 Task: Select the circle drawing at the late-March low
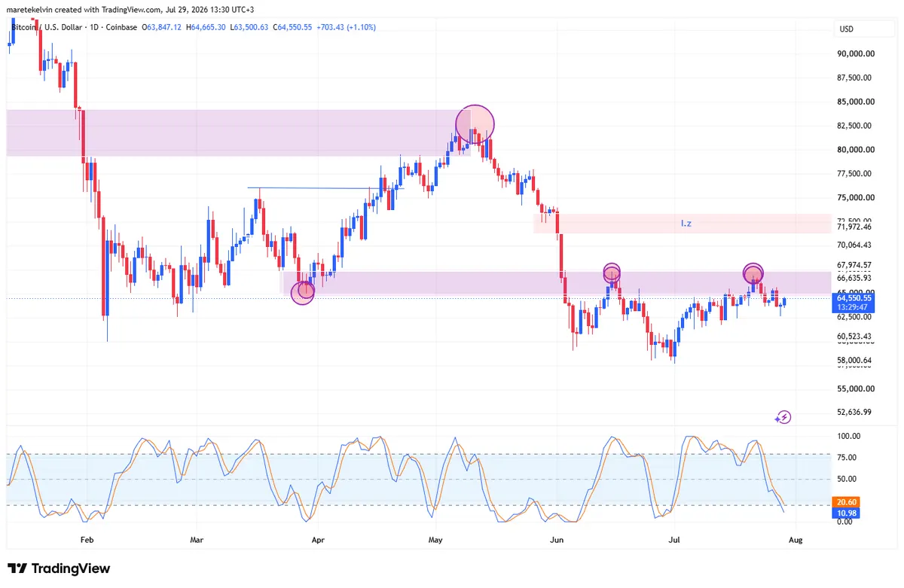pos(302,291)
